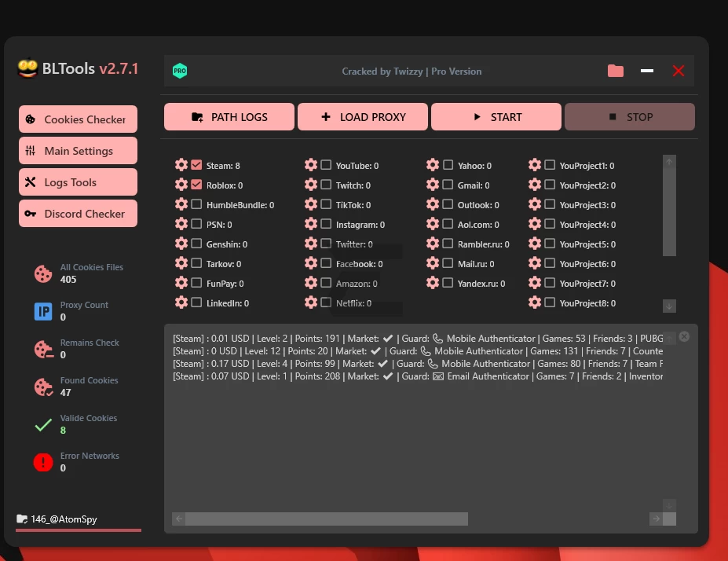Click the log's horizontal scrollbar thumb
This screenshot has height=561, width=728.
(327, 519)
